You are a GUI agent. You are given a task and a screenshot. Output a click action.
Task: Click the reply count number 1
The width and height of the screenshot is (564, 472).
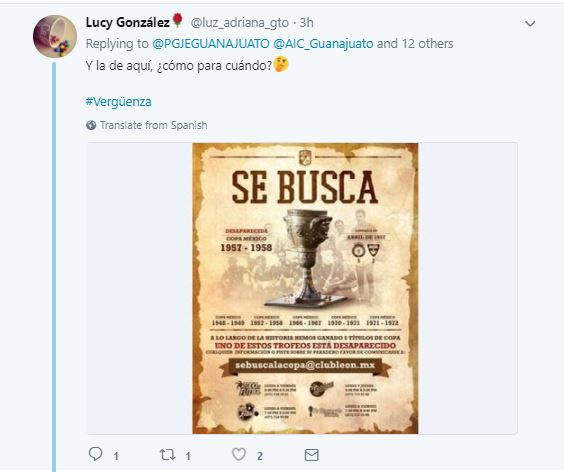point(116,456)
